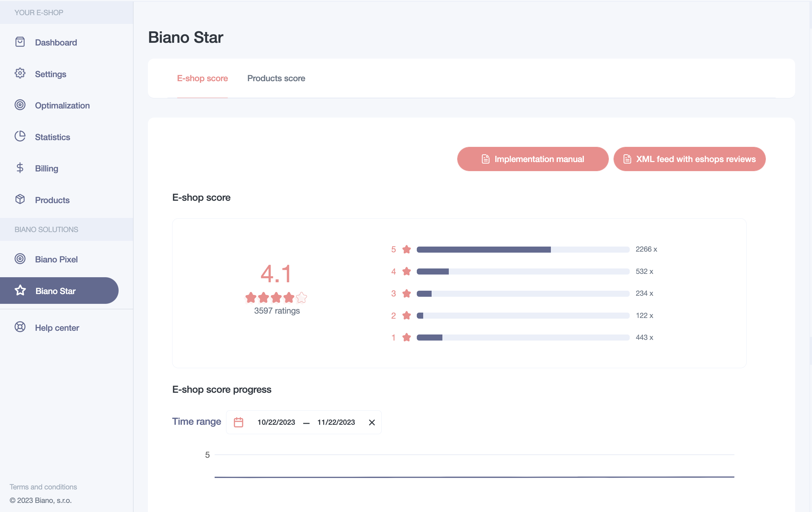Viewport: 812px width, 512px height.
Task: Click the star icon in 5-star row
Action: pos(407,249)
